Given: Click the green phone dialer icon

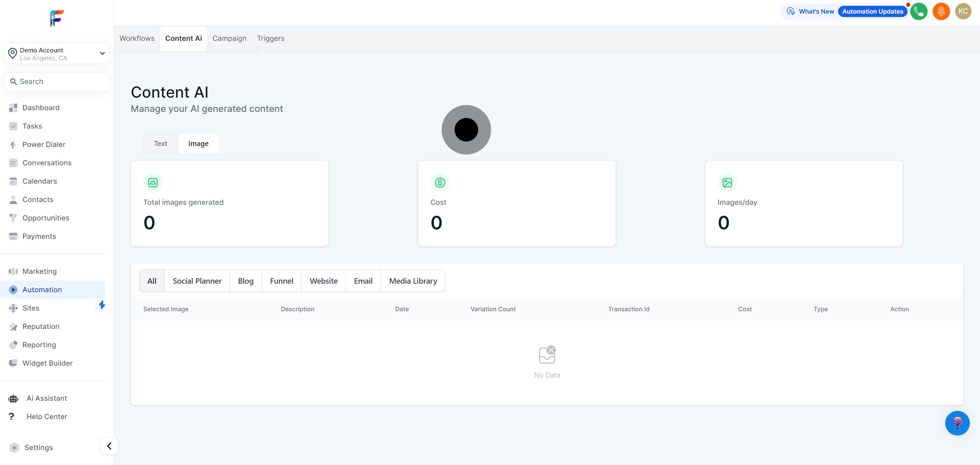Looking at the screenshot, I should [x=918, y=12].
